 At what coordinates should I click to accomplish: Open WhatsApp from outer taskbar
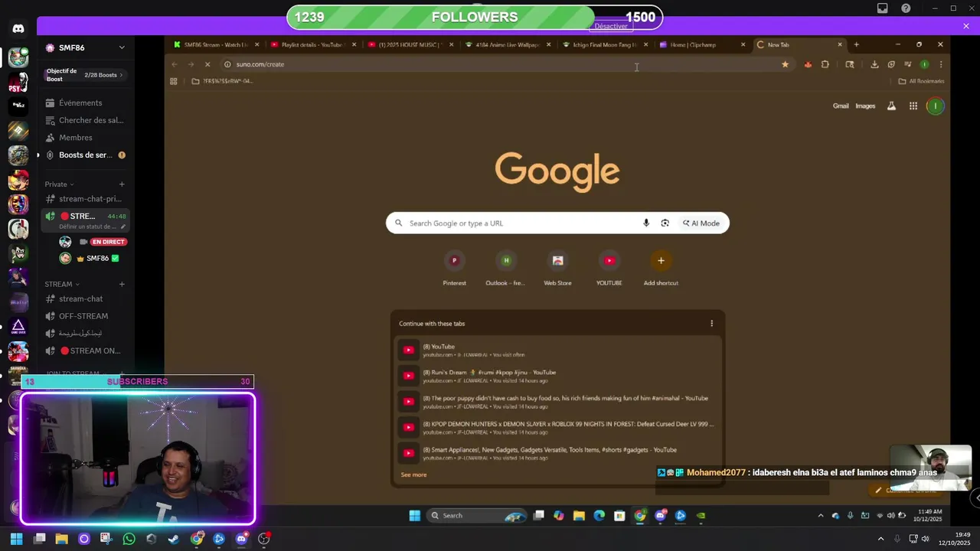[x=129, y=539]
